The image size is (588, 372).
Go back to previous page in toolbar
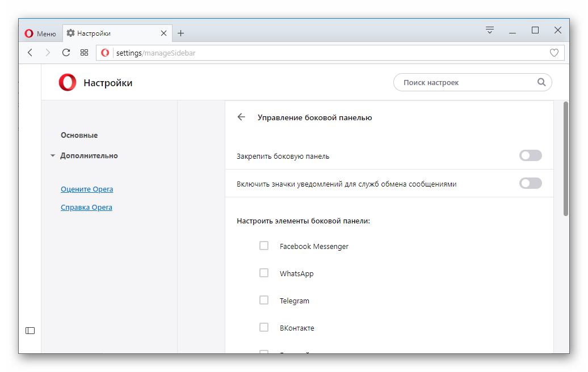pyautogui.click(x=30, y=53)
